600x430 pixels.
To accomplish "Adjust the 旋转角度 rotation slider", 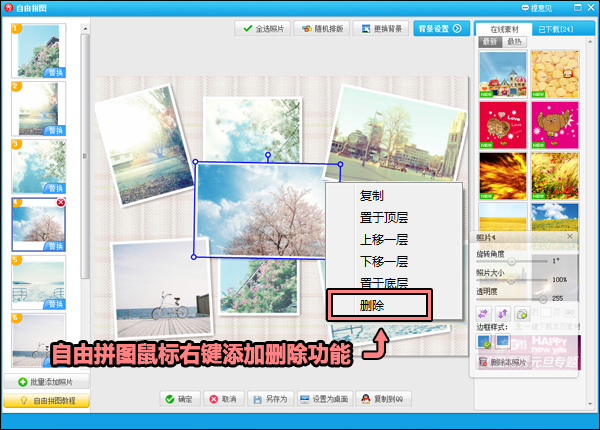I will [x=512, y=261].
